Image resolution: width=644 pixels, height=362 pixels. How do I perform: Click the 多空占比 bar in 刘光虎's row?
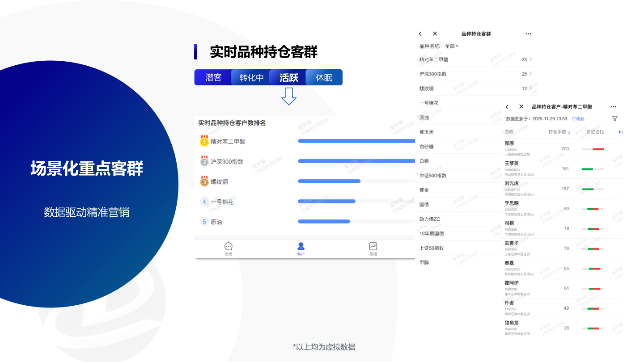coord(593,189)
